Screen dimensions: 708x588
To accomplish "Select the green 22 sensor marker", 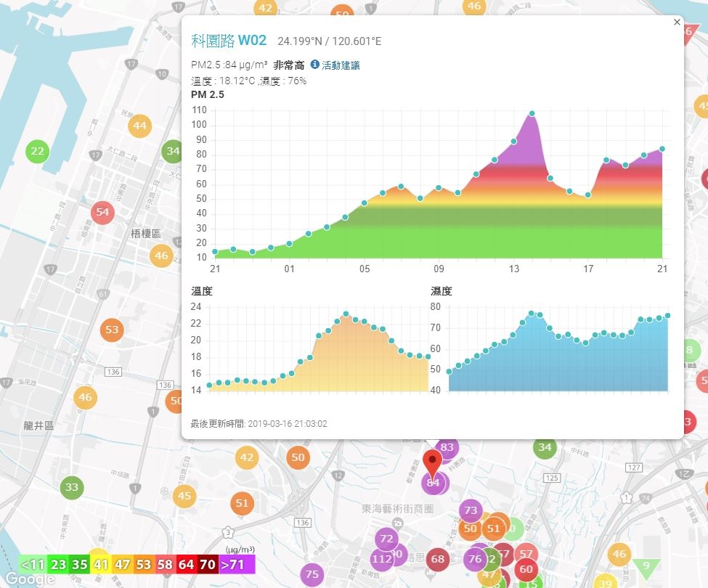I will point(37,151).
